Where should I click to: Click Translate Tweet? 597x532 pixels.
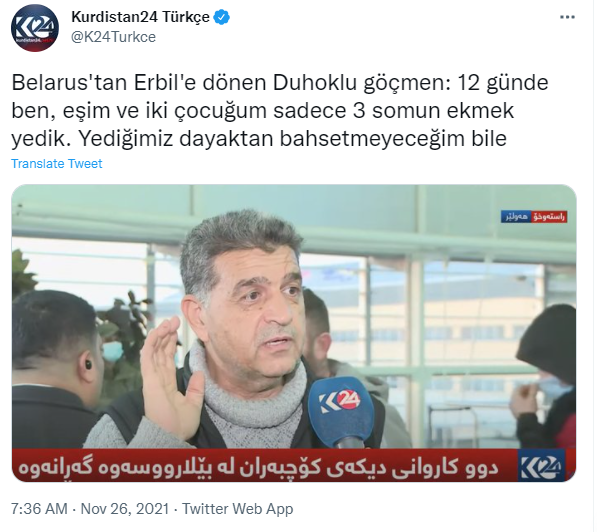57,164
